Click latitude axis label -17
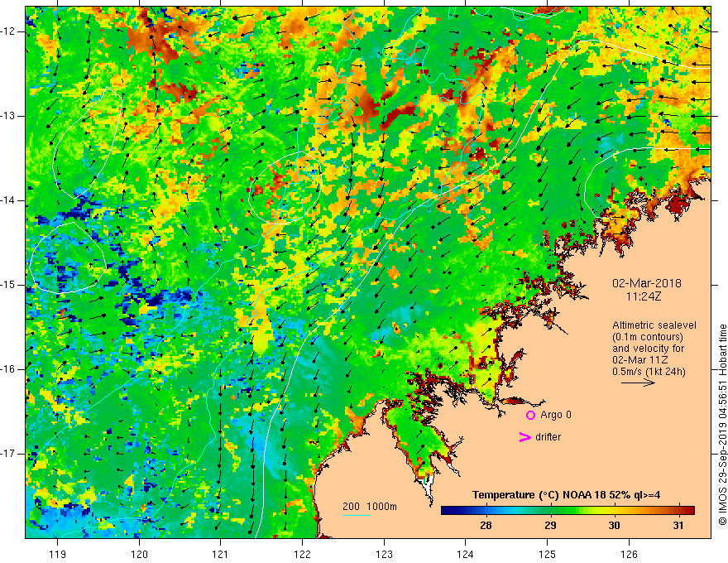 [x=8, y=454]
